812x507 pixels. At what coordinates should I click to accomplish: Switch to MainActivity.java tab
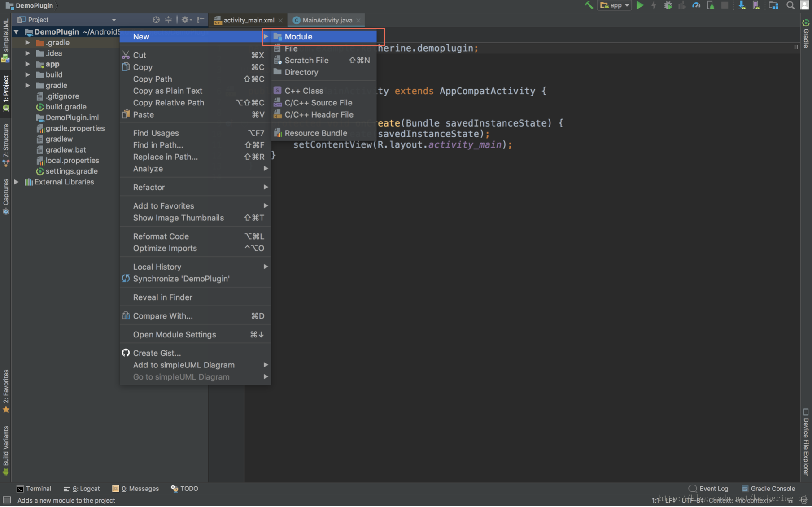tap(327, 20)
